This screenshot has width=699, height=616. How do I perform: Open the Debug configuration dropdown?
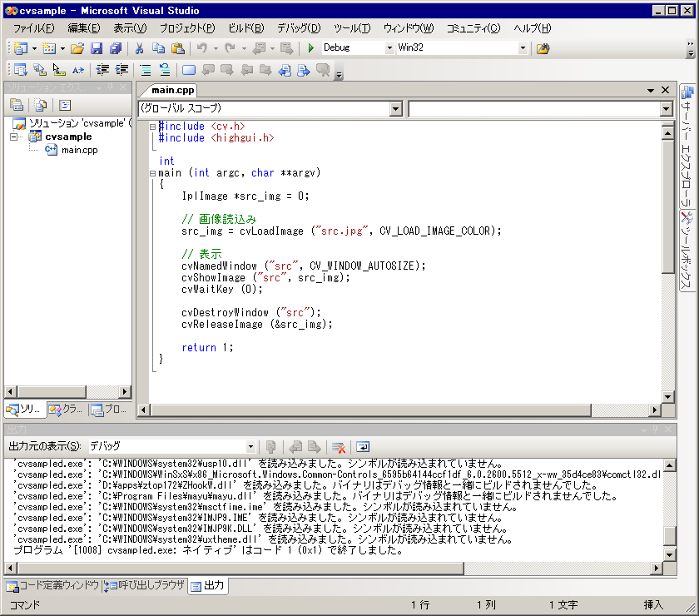pyautogui.click(x=389, y=47)
